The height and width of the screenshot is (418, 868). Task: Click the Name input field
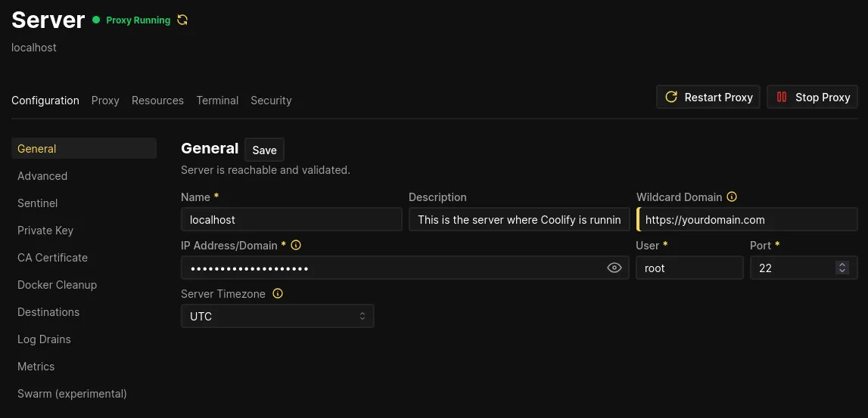click(291, 219)
